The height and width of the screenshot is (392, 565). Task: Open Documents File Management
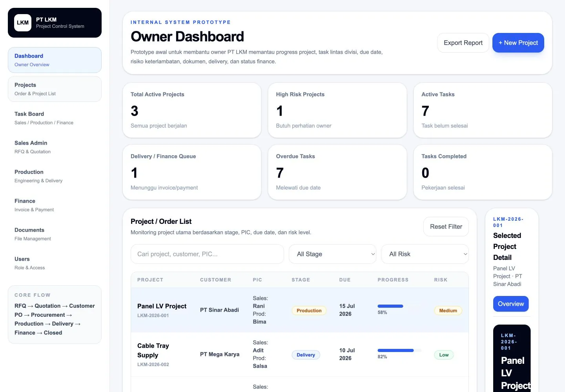click(55, 234)
